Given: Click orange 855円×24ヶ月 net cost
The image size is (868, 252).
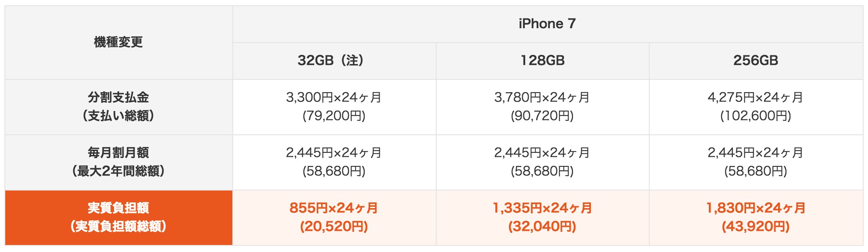Looking at the screenshot, I should click(334, 208).
